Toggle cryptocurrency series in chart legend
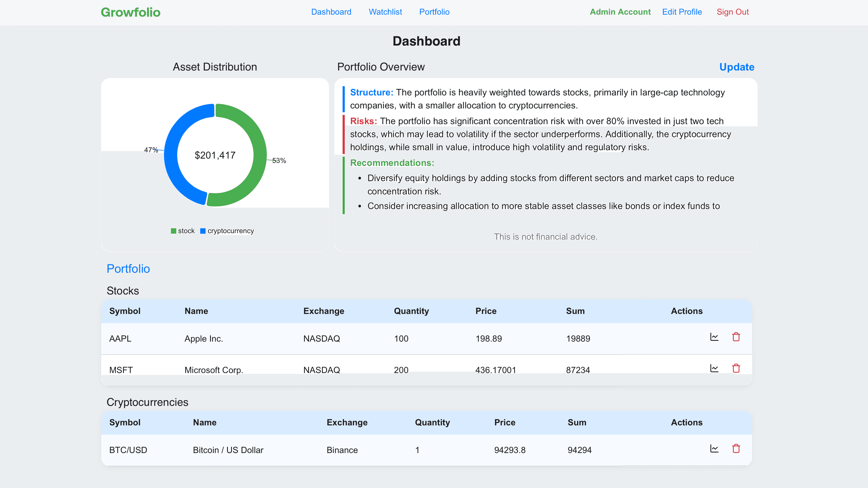Image resolution: width=868 pixels, height=488 pixels. [227, 231]
